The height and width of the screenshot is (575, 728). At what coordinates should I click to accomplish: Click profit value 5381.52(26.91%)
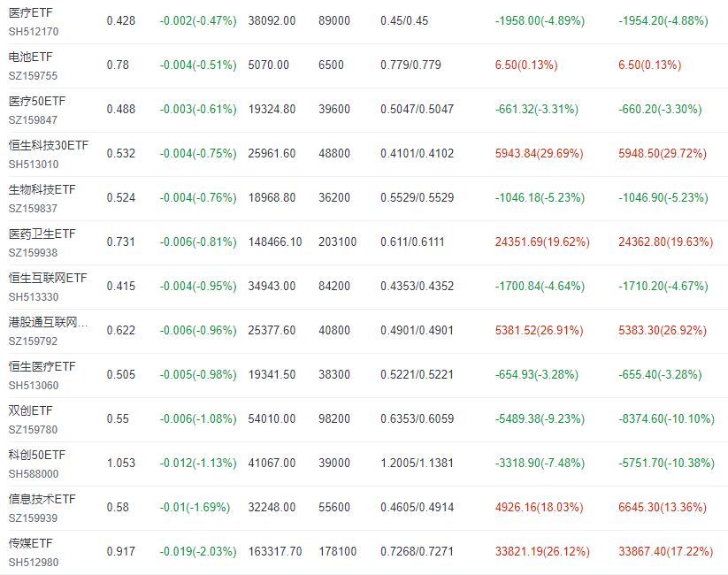pos(539,330)
